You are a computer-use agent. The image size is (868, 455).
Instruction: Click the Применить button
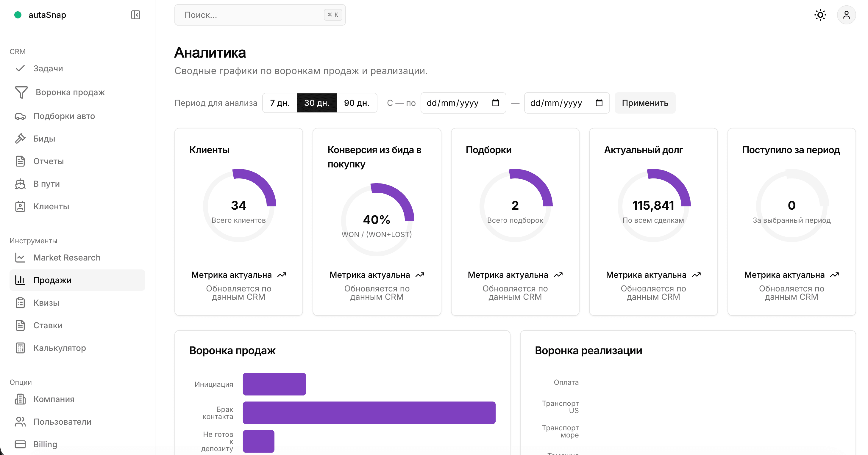[x=644, y=103]
